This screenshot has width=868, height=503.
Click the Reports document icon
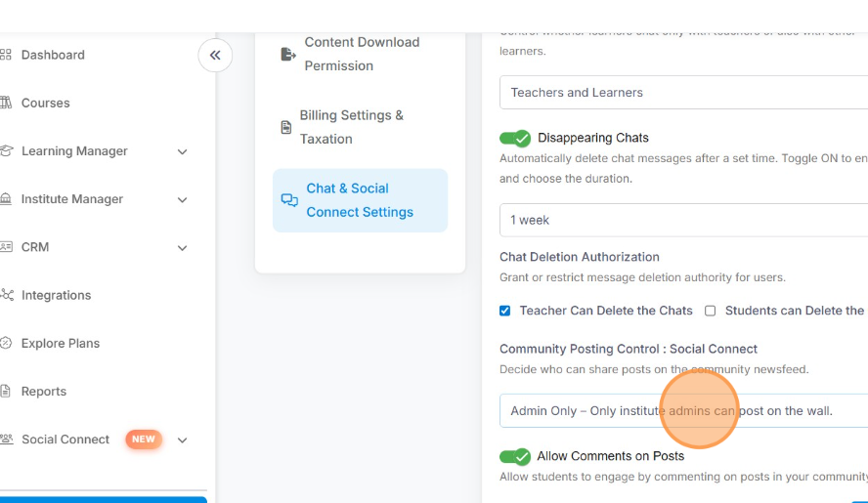coord(7,391)
